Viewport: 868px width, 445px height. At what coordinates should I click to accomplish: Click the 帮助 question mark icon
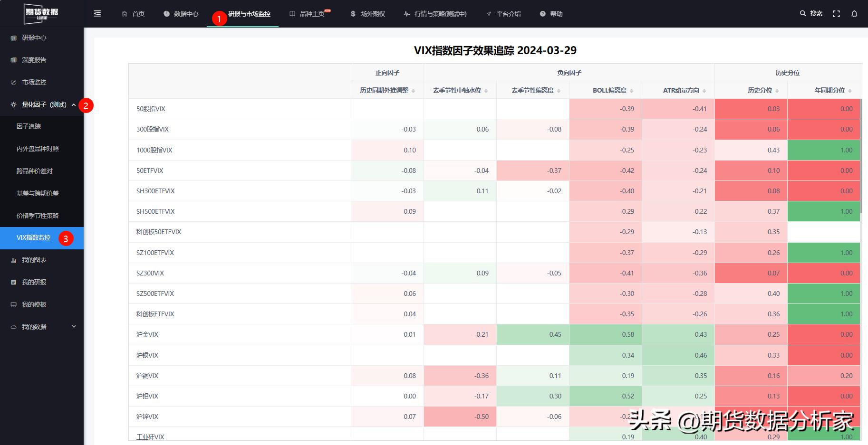coord(541,13)
